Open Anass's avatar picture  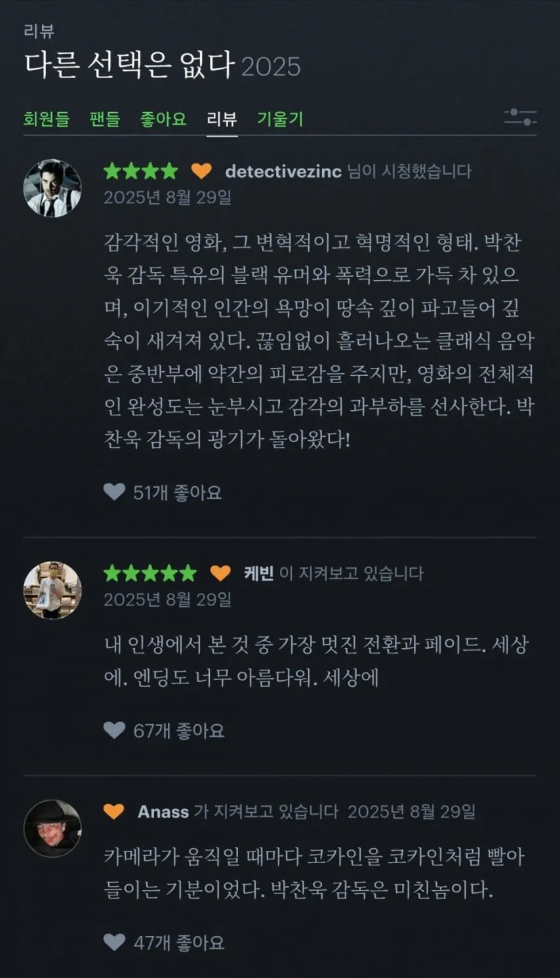52,828
